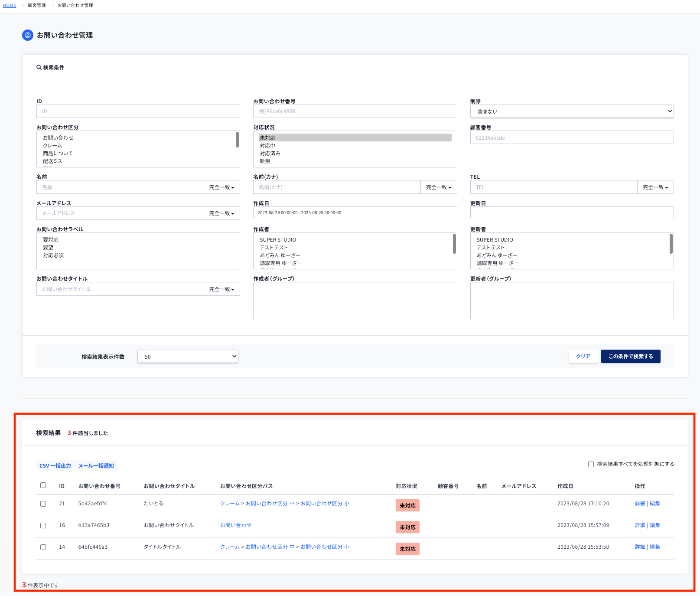Select 商品について in お問い合わせ区分 list
The height and width of the screenshot is (596, 700).
pyautogui.click(x=58, y=153)
